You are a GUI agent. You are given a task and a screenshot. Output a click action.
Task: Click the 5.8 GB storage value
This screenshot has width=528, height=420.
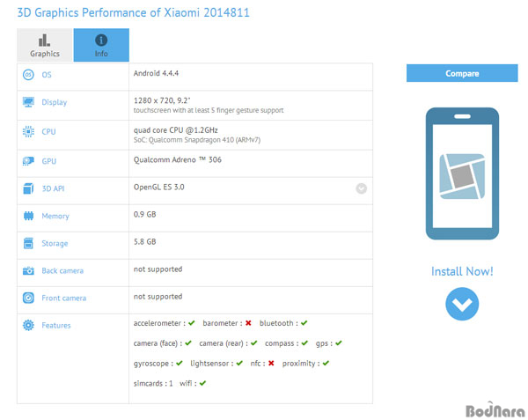tap(145, 242)
